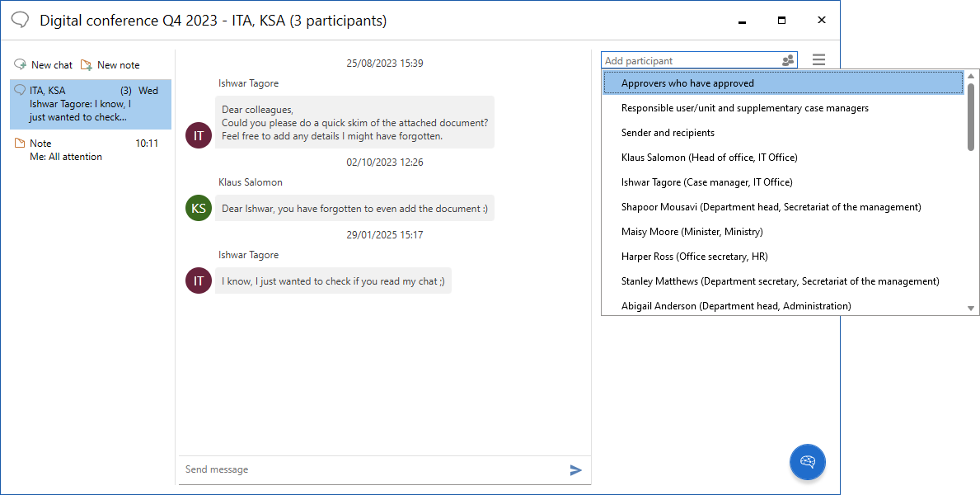Choose Klaus Salomon (Head of office, IT Office)
The image size is (980, 495).
(709, 158)
